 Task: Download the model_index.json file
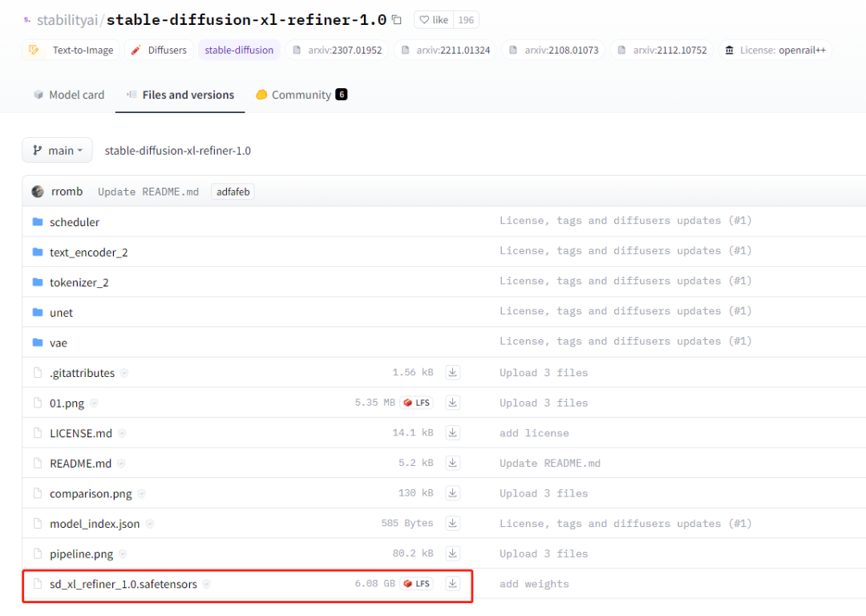coord(452,523)
